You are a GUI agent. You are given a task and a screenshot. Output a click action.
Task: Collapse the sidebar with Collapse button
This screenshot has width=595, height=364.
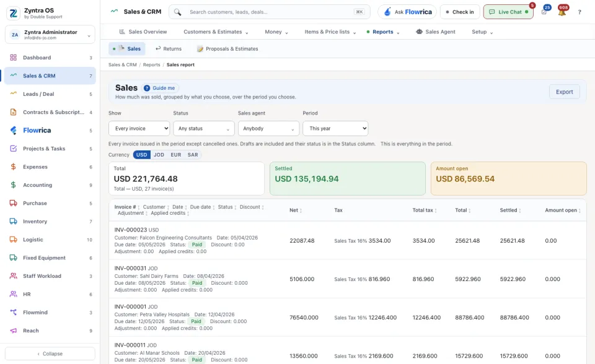50,353
